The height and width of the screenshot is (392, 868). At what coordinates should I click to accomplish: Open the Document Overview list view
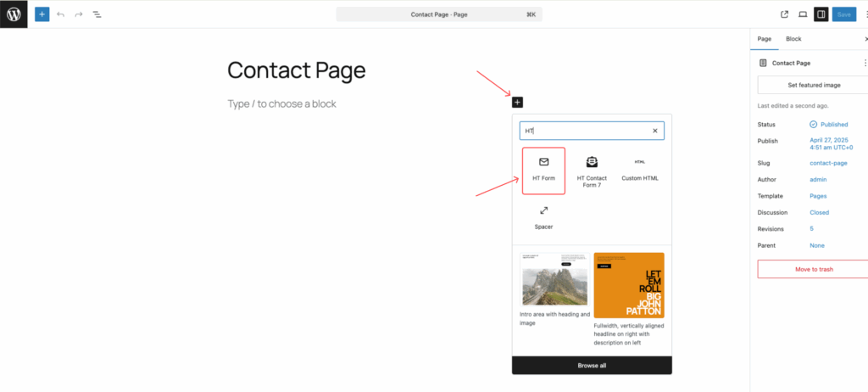[x=97, y=14]
